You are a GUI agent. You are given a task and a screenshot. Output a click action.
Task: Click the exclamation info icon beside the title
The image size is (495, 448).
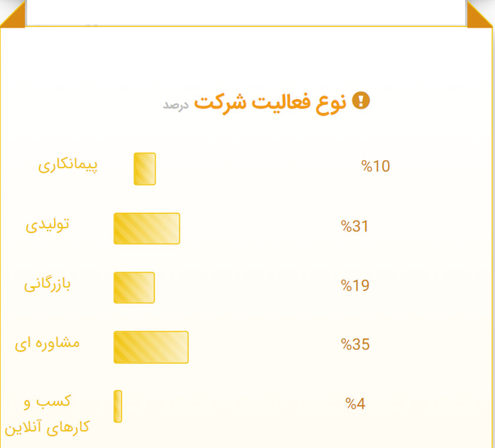[361, 101]
